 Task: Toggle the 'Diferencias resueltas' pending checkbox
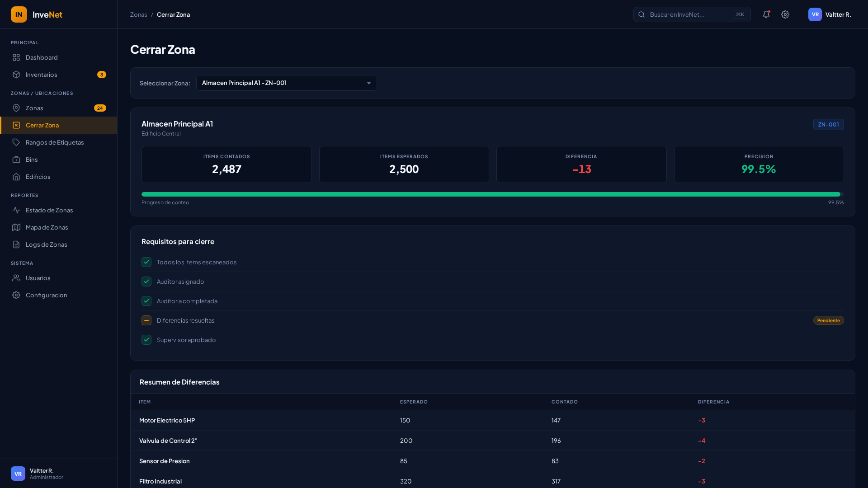[146, 320]
